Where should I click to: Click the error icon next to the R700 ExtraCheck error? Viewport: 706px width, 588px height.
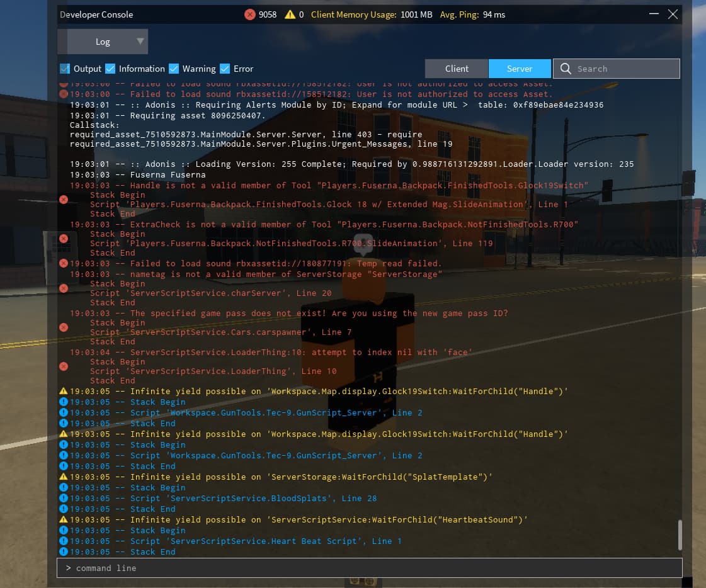tap(63, 238)
